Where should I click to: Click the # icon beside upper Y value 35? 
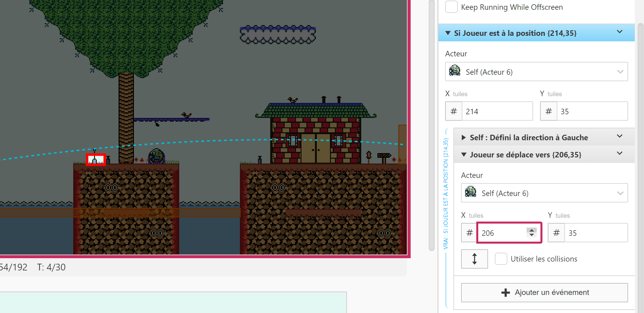coord(548,111)
